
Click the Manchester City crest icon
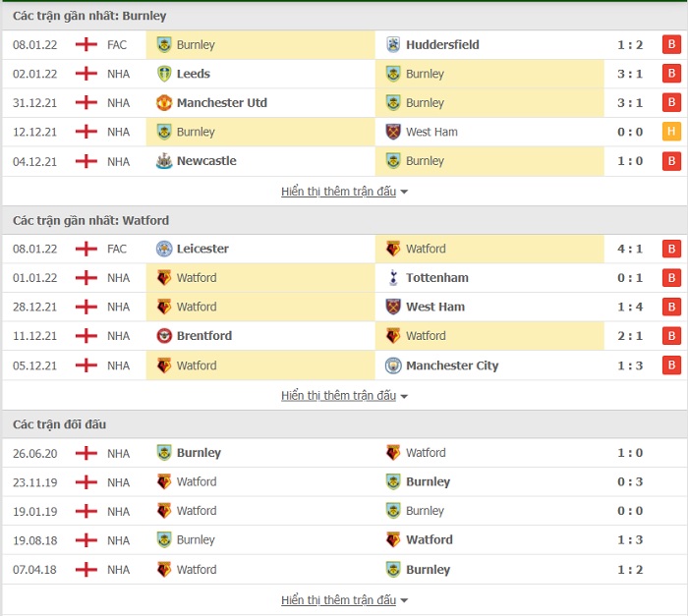[x=393, y=365]
